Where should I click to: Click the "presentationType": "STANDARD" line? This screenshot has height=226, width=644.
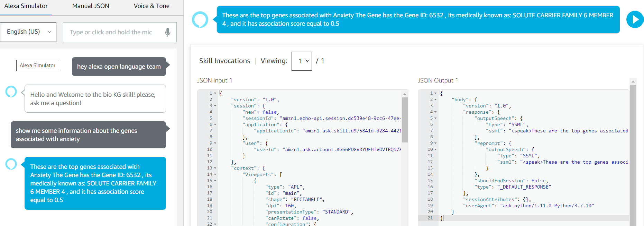pos(309,212)
